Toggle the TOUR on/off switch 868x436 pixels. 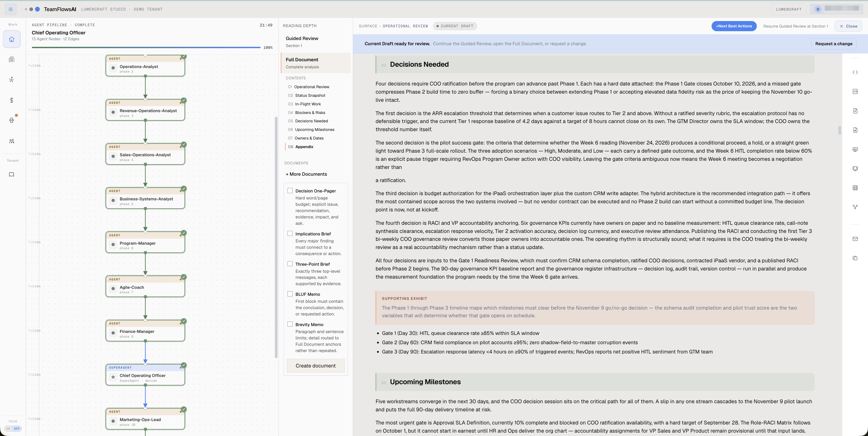click(13, 429)
